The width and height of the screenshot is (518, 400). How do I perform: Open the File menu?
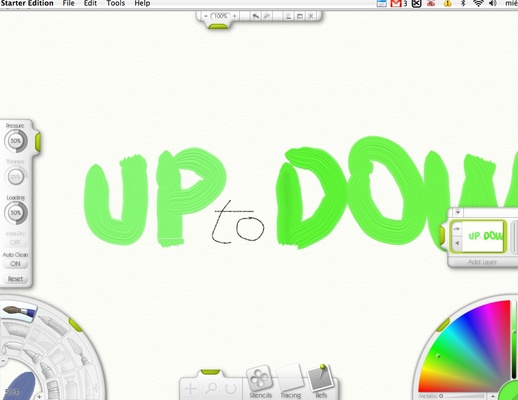68,3
